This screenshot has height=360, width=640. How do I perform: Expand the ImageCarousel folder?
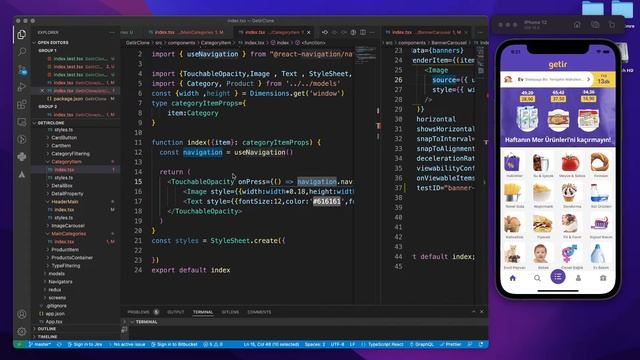(x=68, y=226)
